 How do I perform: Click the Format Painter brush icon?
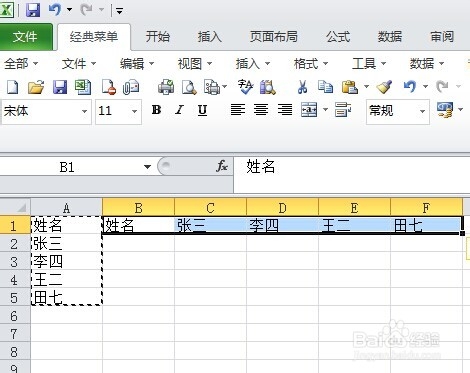(384, 87)
